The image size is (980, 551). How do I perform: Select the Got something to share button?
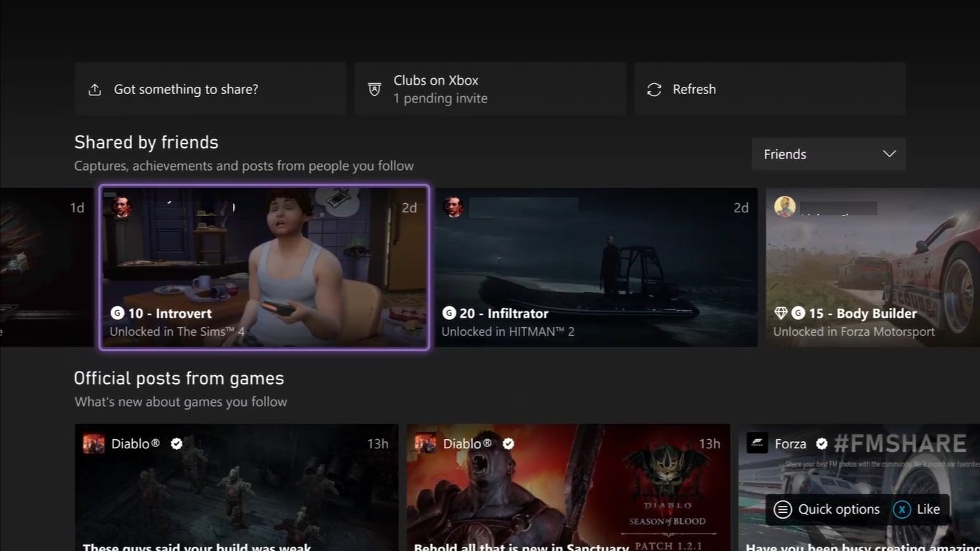click(x=210, y=89)
